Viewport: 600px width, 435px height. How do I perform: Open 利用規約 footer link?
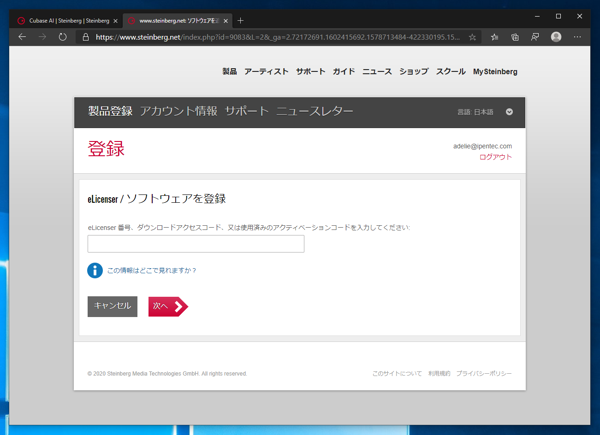tap(439, 373)
